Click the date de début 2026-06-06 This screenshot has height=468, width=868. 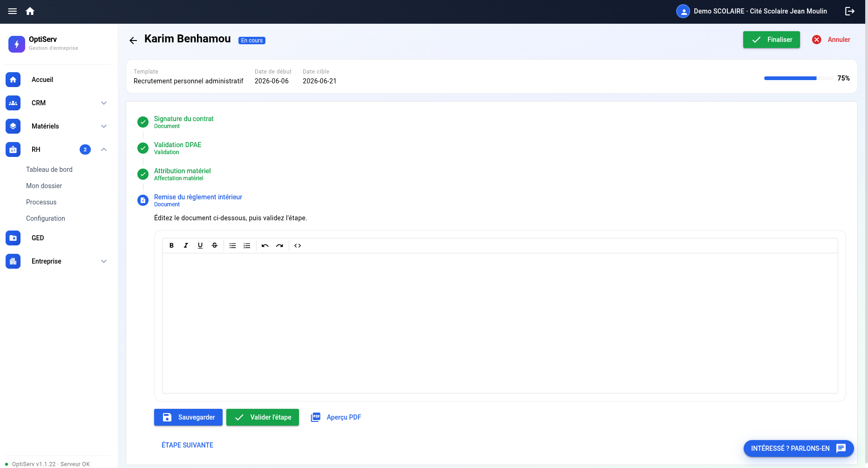pyautogui.click(x=271, y=81)
